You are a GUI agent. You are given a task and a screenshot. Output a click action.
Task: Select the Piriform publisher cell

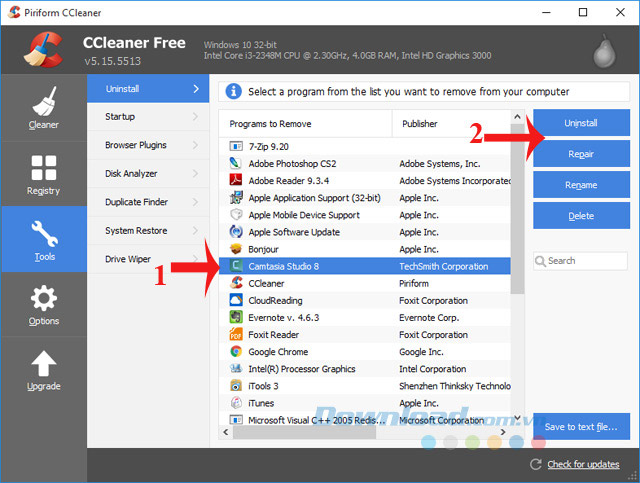click(x=414, y=283)
